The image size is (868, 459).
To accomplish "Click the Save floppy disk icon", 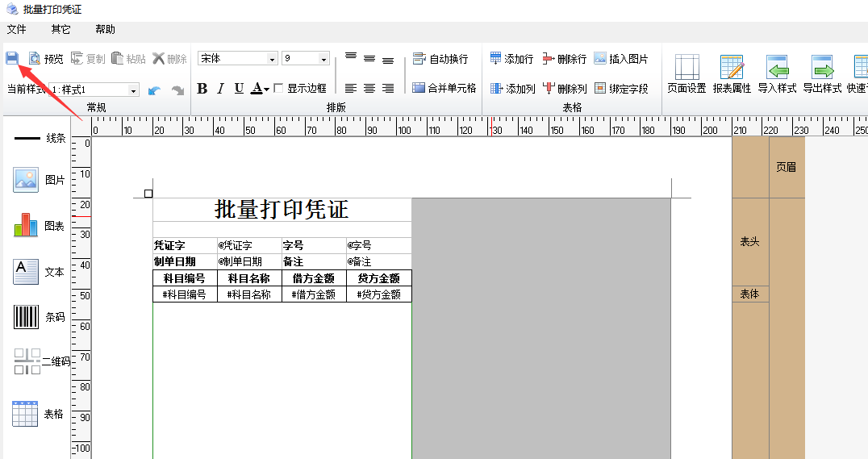I will 12,58.
